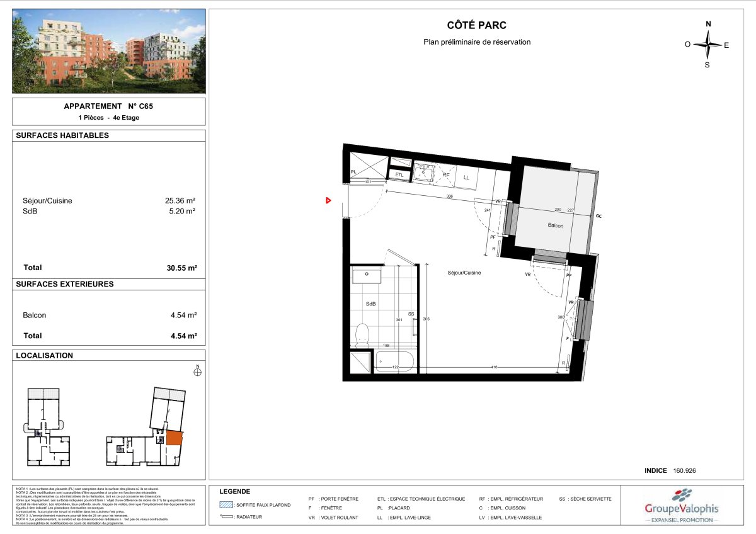Select 'RF : EMPL. RÉFRIGÉRATEUR' legend entry
Screen dimensions: 756x534
coord(511,499)
